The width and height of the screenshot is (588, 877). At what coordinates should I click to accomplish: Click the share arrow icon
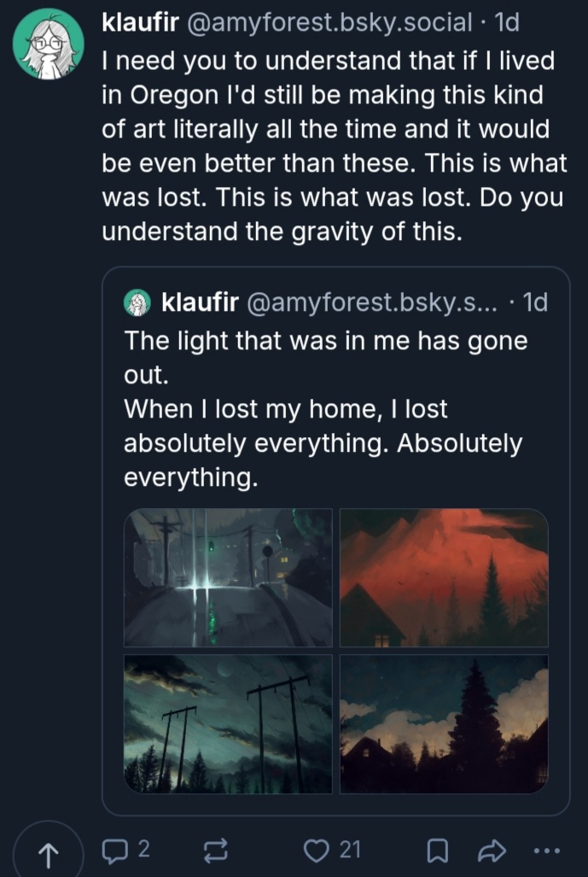[494, 849]
